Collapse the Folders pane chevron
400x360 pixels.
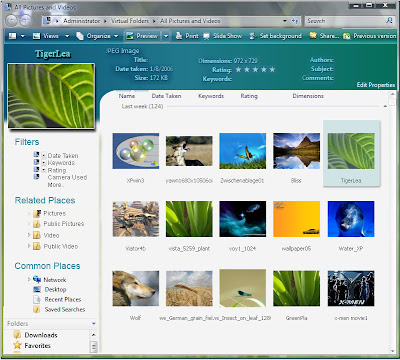[94, 324]
